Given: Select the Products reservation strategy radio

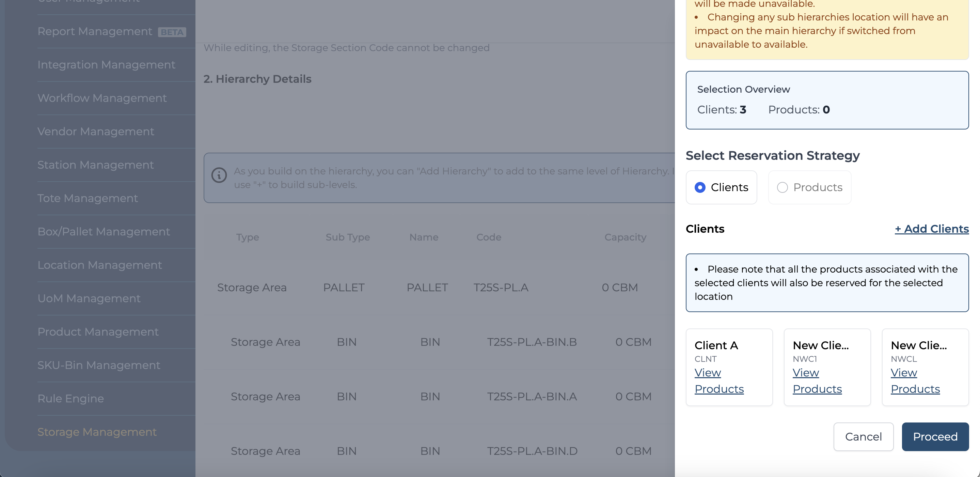Looking at the screenshot, I should pos(782,187).
